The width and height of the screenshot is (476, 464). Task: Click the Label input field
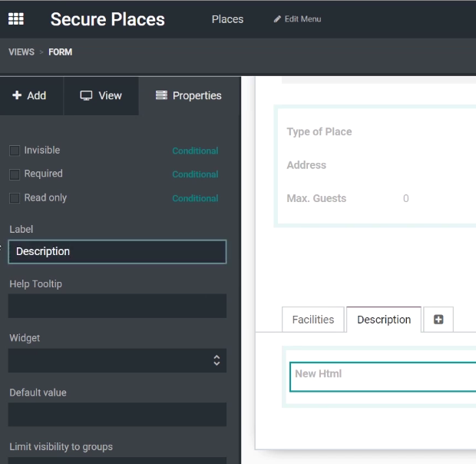[117, 252]
